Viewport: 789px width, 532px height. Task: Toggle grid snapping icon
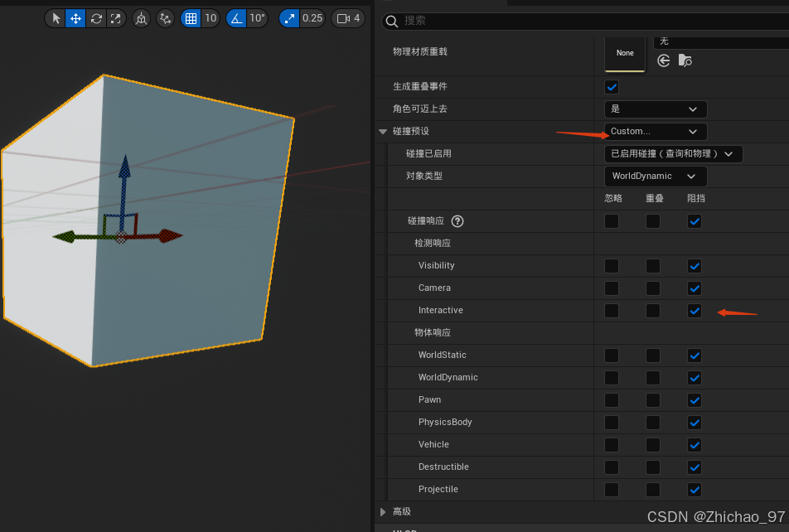tap(191, 18)
